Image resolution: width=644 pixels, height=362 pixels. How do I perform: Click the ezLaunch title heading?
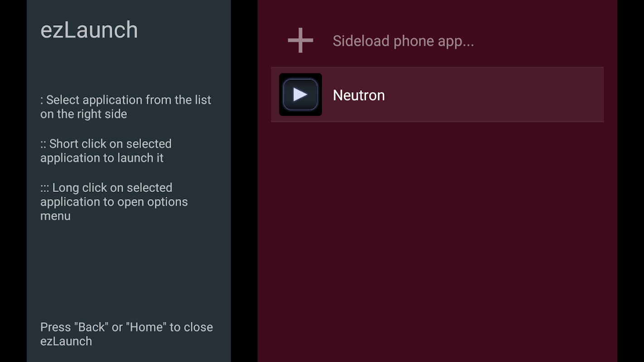click(x=89, y=30)
